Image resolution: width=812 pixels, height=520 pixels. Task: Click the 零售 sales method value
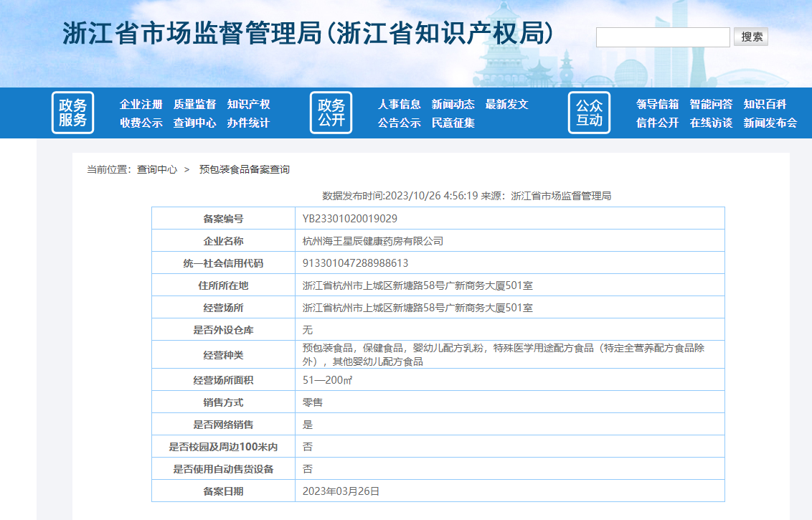(x=312, y=402)
